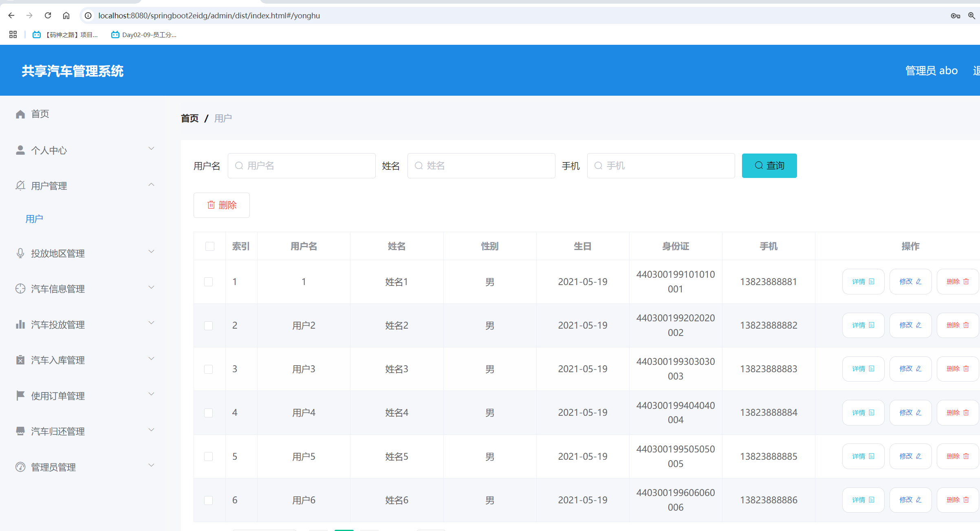Select the 汽车入库管理 sidebar icon
The width and height of the screenshot is (980, 531).
click(20, 360)
